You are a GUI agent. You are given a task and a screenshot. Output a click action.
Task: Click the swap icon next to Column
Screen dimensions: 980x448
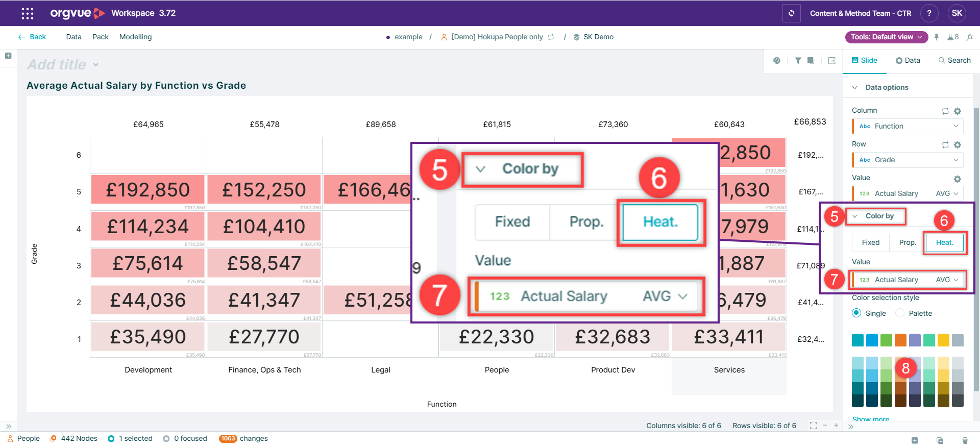pos(945,111)
